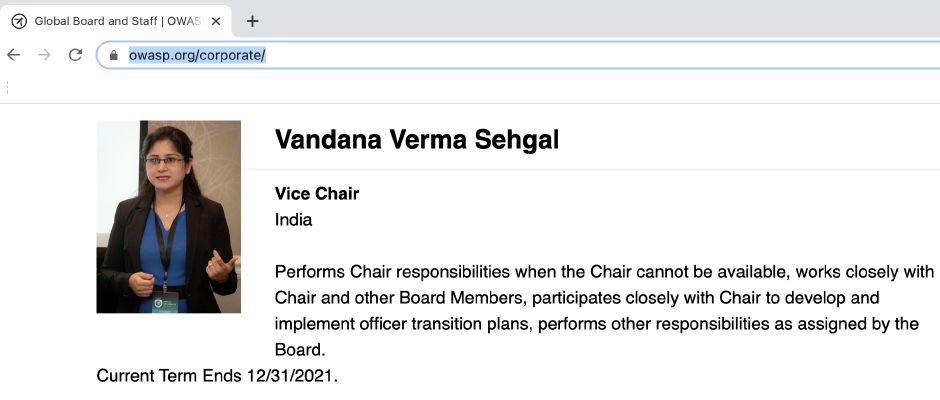The width and height of the screenshot is (940, 400).
Task: Click the India country label
Action: tap(293, 220)
